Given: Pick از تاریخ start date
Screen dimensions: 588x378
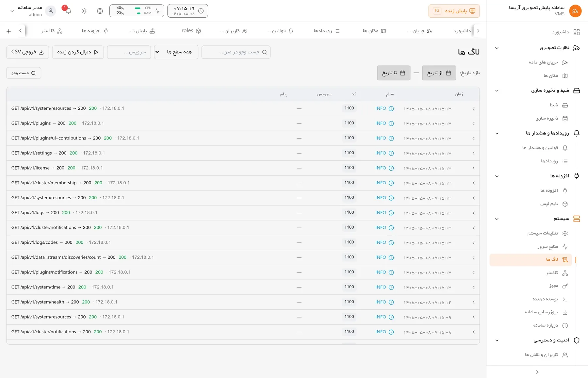Looking at the screenshot, I should (x=439, y=73).
